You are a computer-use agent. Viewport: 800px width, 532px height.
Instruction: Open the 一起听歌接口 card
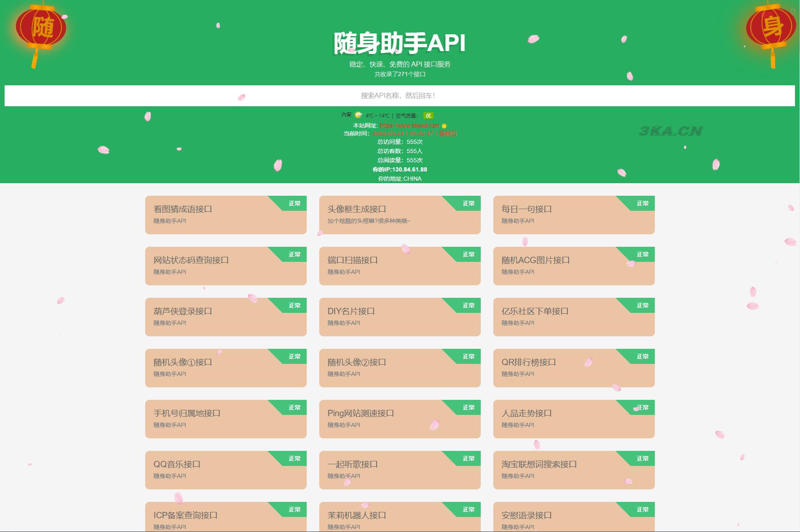click(400, 470)
